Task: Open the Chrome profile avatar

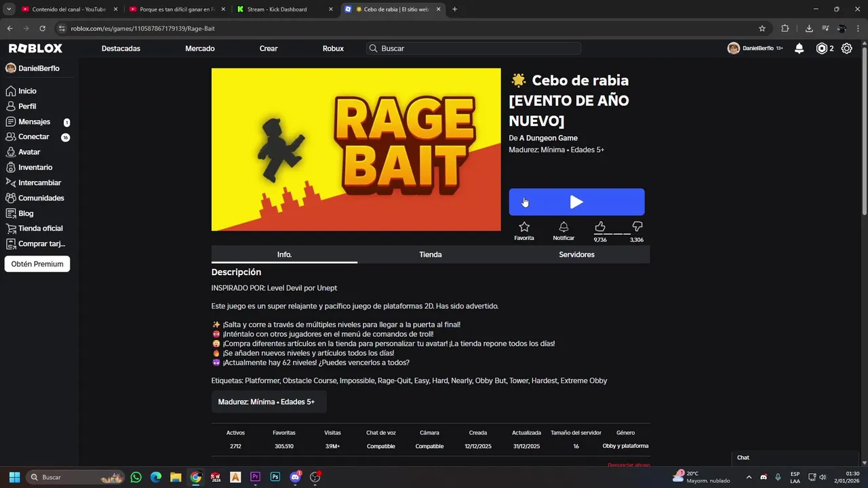Action: click(842, 28)
